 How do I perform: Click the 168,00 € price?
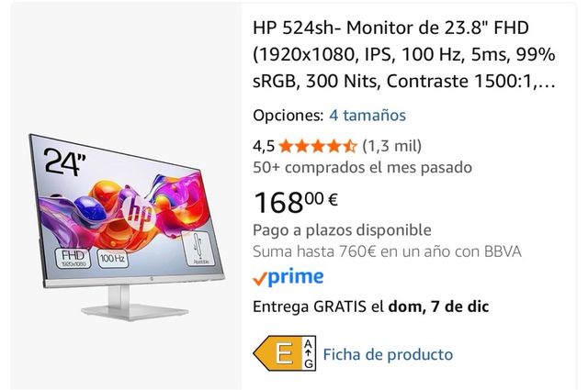tap(296, 202)
